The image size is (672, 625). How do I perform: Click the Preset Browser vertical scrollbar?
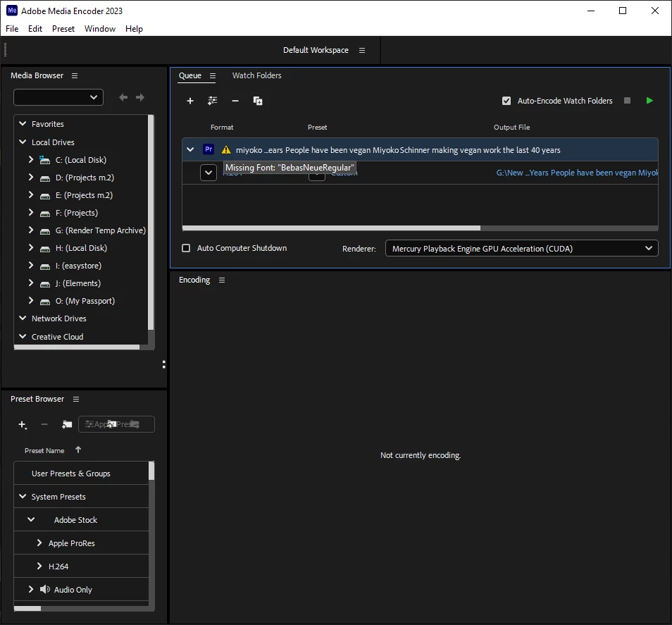(151, 471)
